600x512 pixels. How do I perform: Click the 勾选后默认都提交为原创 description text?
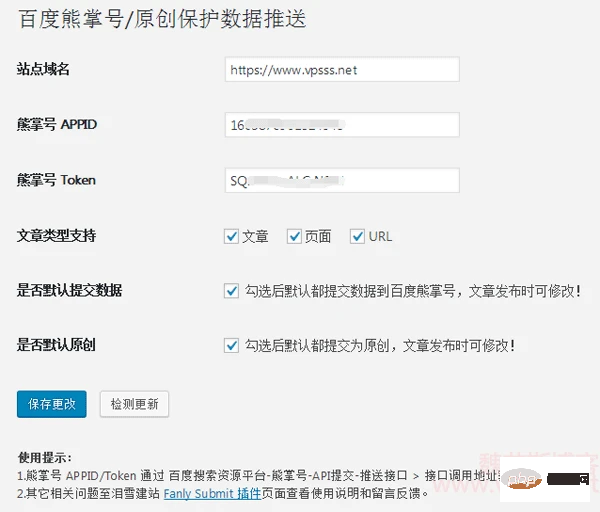[x=380, y=346]
